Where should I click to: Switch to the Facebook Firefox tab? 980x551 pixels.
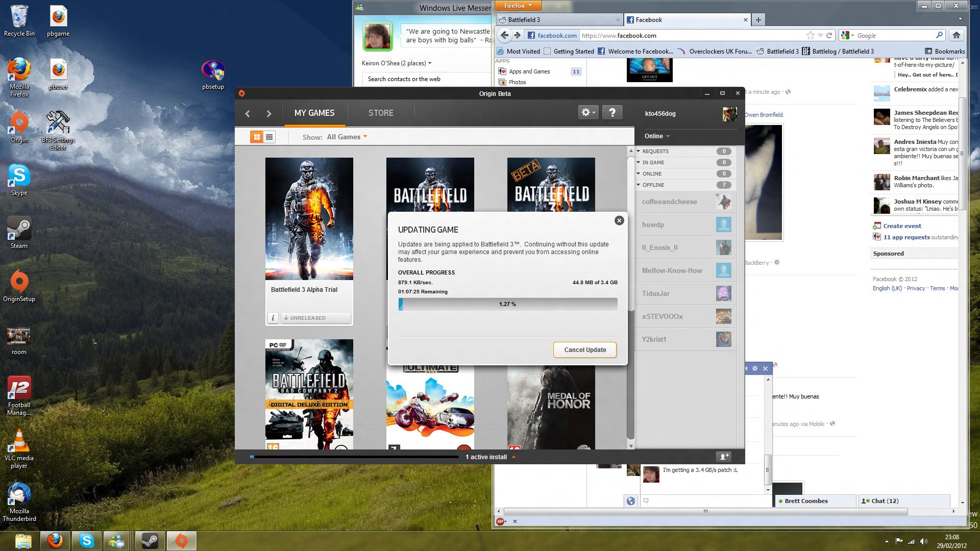click(x=687, y=20)
